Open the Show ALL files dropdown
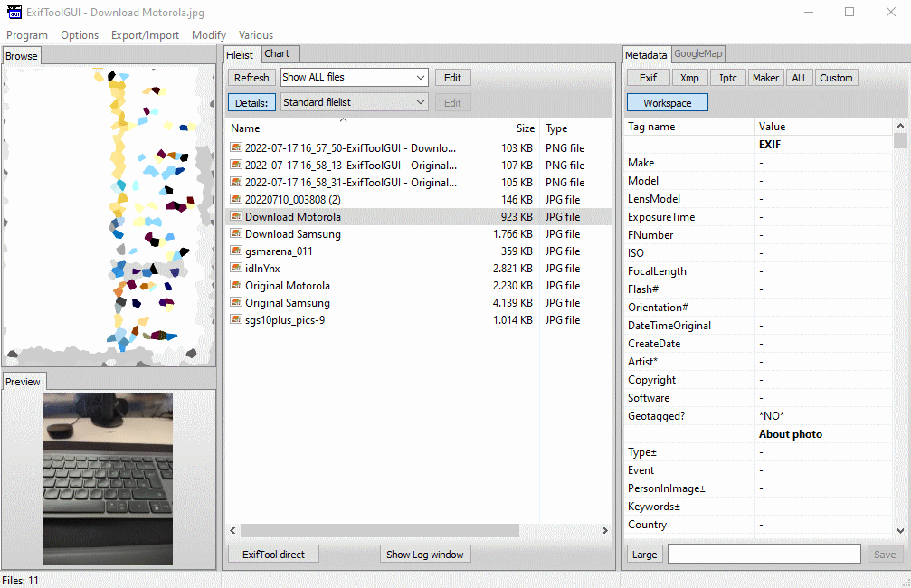Viewport: 911px width, 588px height. (354, 78)
